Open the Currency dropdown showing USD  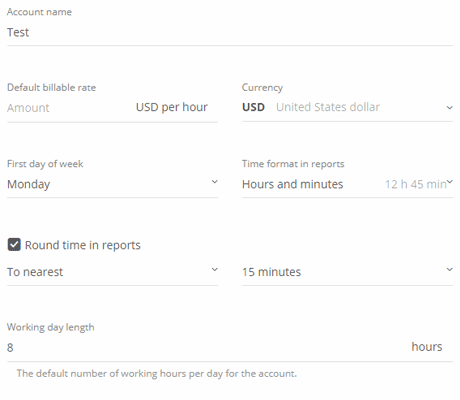347,108
